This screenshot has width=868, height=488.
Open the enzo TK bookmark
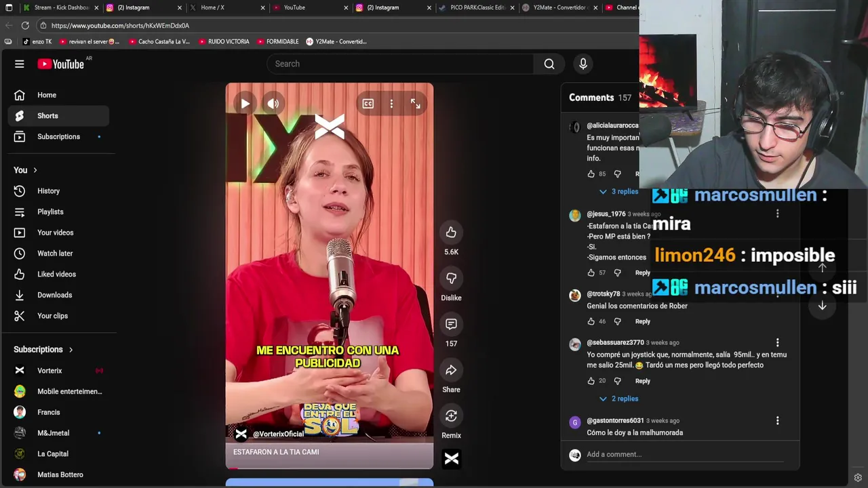pyautogui.click(x=37, y=41)
